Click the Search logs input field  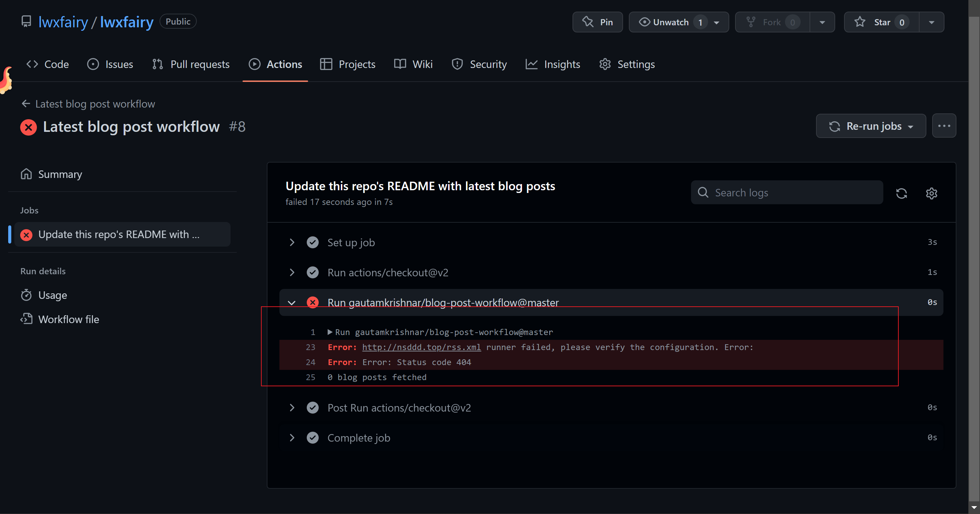click(787, 193)
